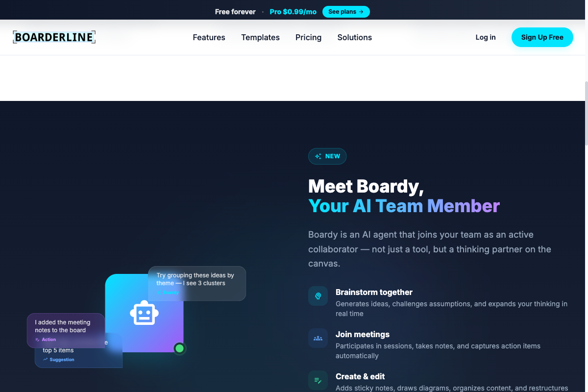Viewport: 588px width, 392px height.
Task: Select the Action tag on the meeting notes bubble
Action: tap(46, 339)
